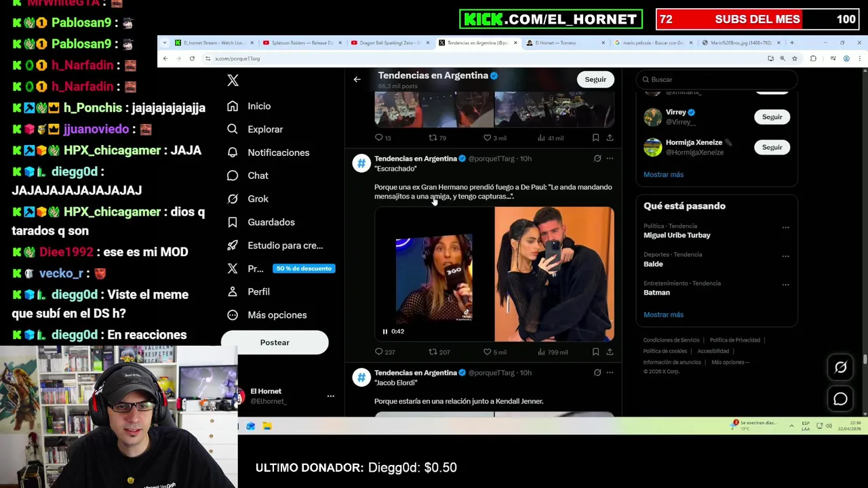Follow Hormiga Xeneize with Seguir button
The width and height of the screenshot is (868, 488).
772,147
